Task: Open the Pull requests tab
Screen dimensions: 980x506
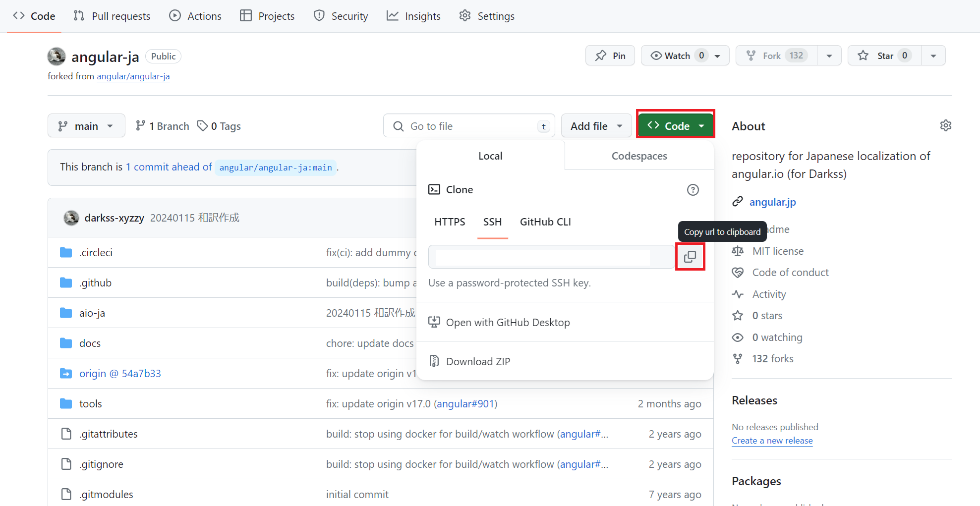Action: [x=112, y=16]
